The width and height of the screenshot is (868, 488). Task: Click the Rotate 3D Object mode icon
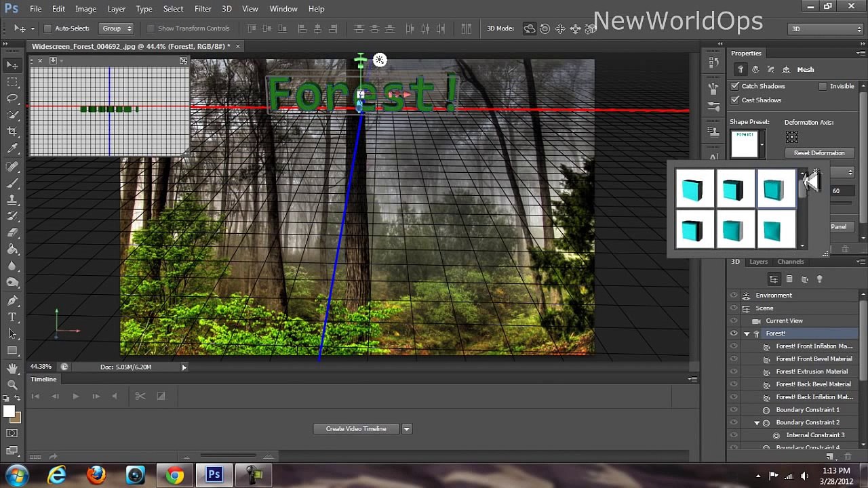[x=530, y=28]
